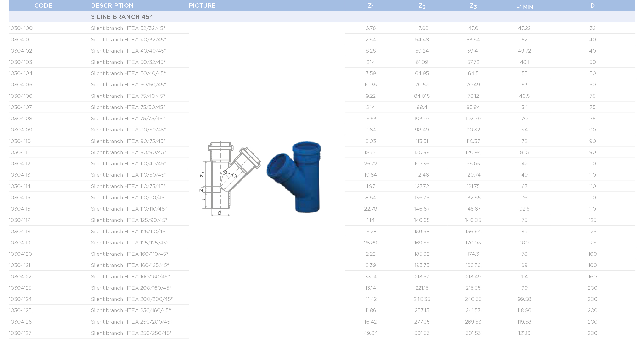The image size is (644, 346).
Task: Click the technical drawing of the branch
Action: pos(230,179)
